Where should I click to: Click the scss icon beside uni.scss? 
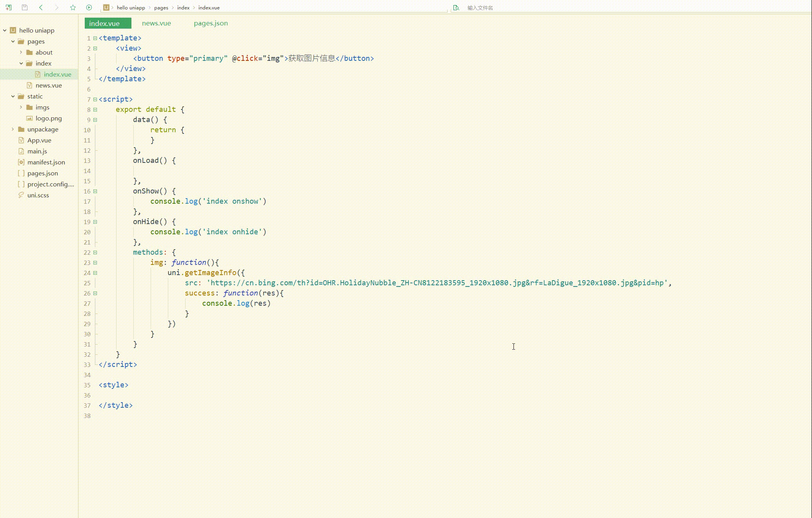[x=21, y=195]
